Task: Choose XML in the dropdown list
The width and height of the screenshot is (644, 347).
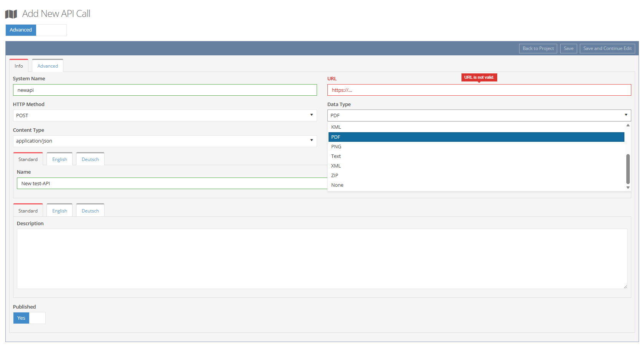Action: pyautogui.click(x=336, y=166)
